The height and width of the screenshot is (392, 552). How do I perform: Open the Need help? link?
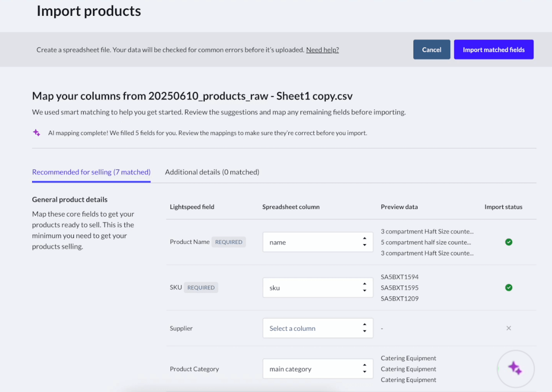click(x=322, y=50)
